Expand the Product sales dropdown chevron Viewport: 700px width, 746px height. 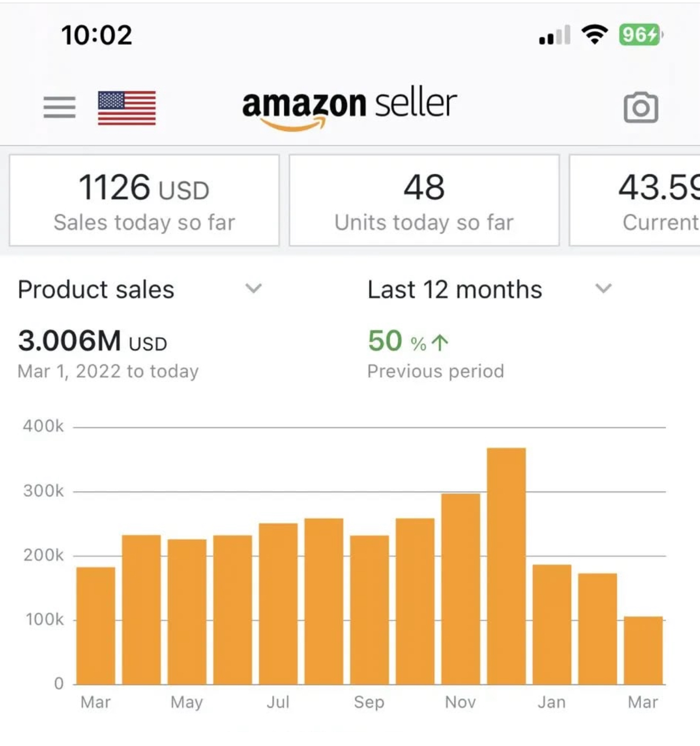click(x=253, y=288)
